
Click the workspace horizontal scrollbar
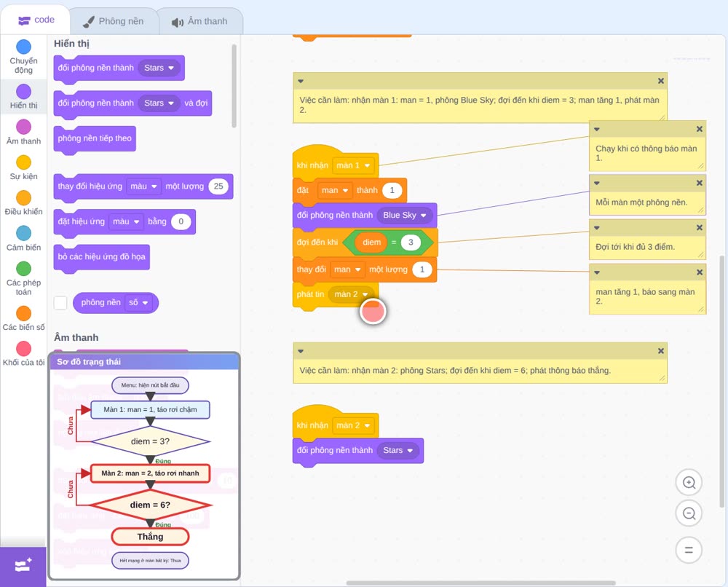pos(481,583)
